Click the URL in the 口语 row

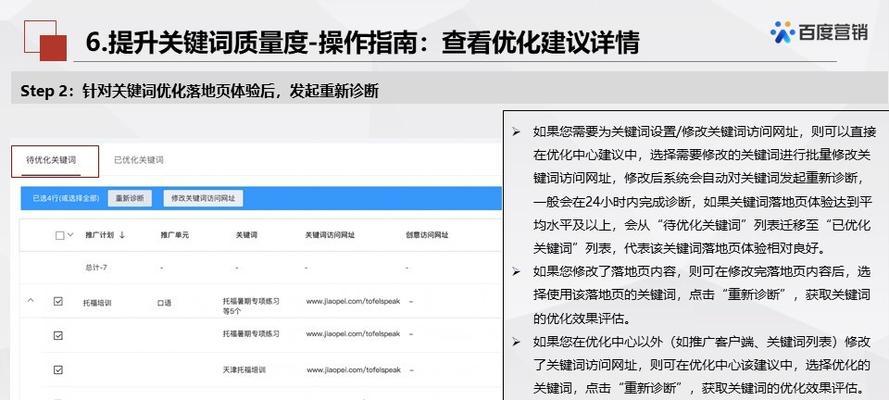[353, 301]
